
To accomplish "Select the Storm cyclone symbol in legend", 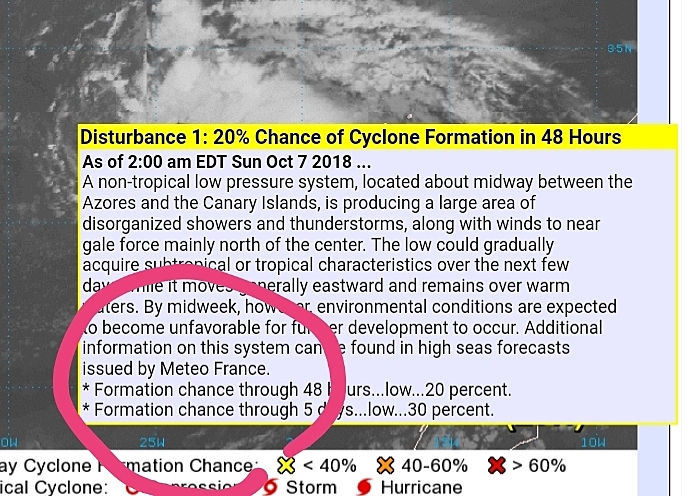I will [x=270, y=487].
